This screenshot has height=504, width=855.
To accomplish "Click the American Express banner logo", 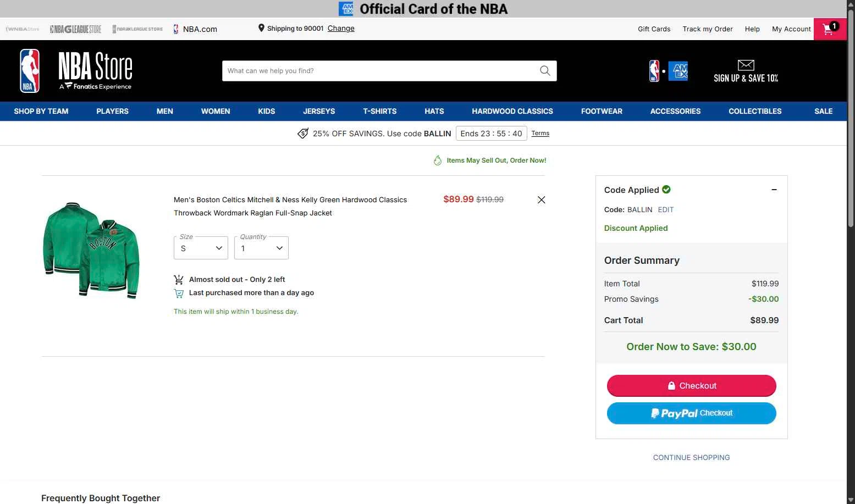I will (346, 9).
